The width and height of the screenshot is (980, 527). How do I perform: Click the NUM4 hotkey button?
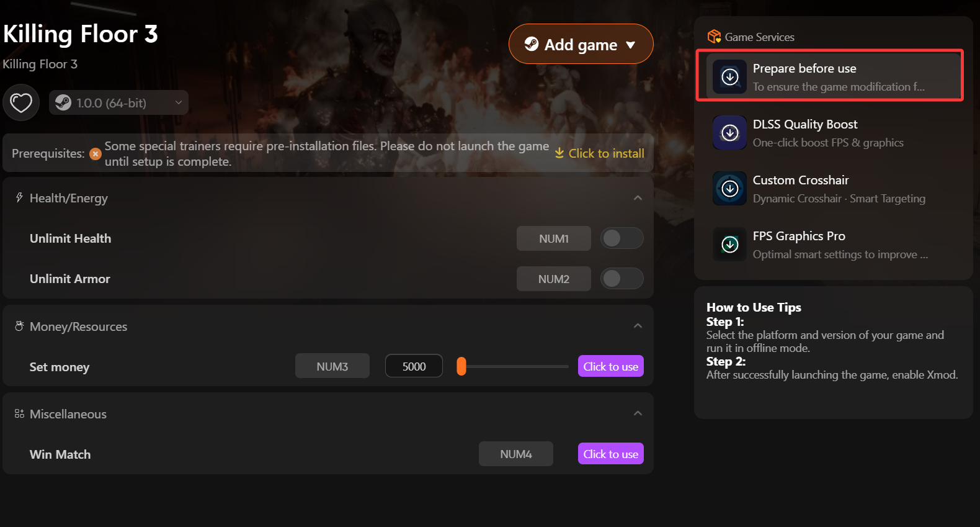click(x=515, y=454)
